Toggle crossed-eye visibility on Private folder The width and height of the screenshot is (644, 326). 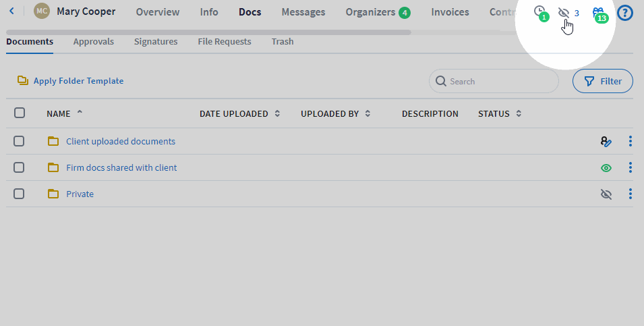pos(606,194)
